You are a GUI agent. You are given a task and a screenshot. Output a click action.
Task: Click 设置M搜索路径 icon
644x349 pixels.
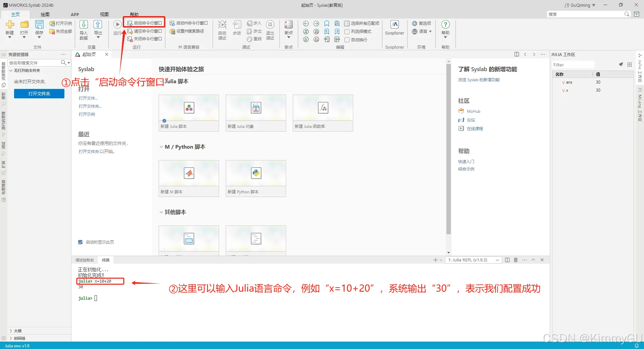point(172,31)
